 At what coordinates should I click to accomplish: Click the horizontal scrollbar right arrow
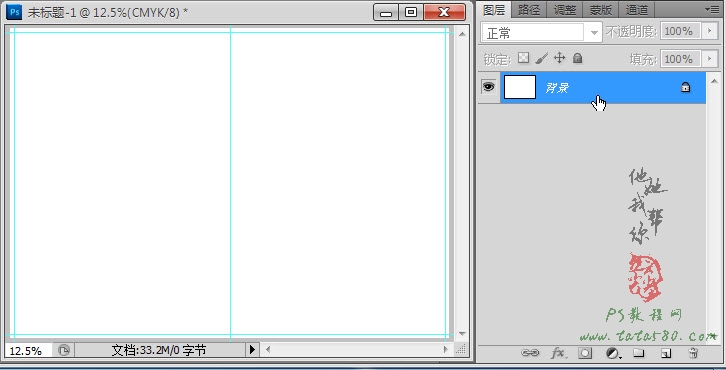[x=445, y=350]
